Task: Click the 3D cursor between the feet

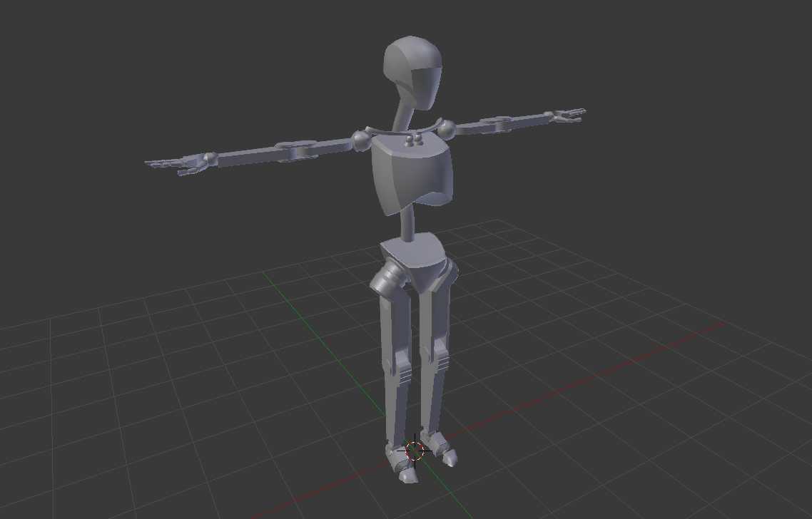Action: (415, 450)
